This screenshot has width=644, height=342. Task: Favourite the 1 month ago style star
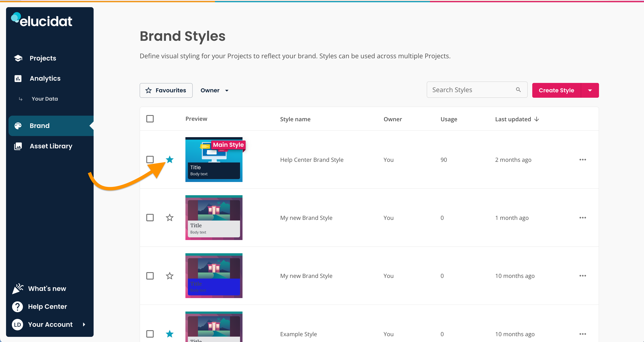[x=170, y=217]
